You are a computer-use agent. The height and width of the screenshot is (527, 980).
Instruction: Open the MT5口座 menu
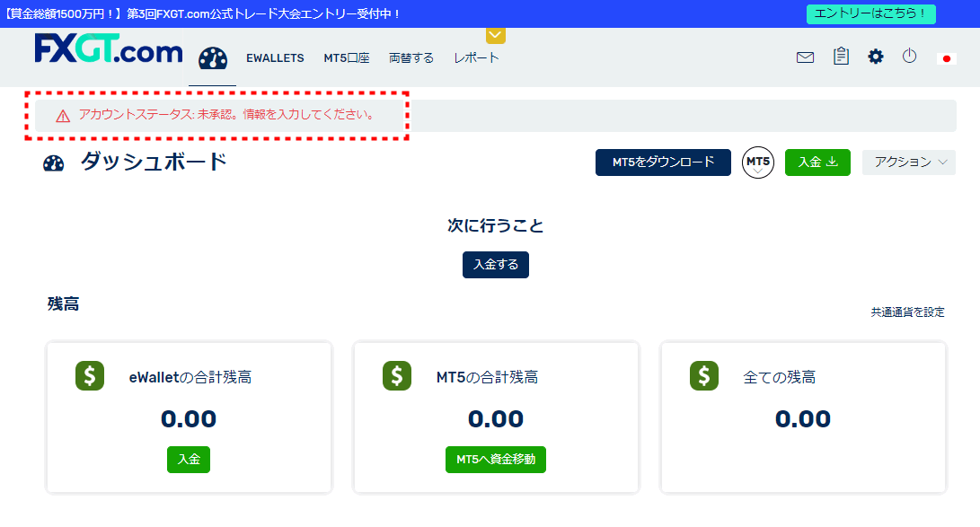click(346, 58)
